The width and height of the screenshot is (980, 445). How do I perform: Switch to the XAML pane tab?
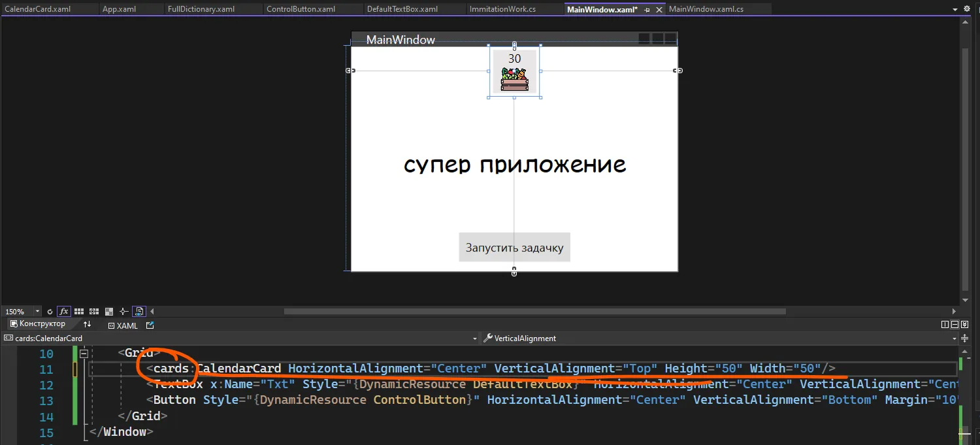coord(123,325)
